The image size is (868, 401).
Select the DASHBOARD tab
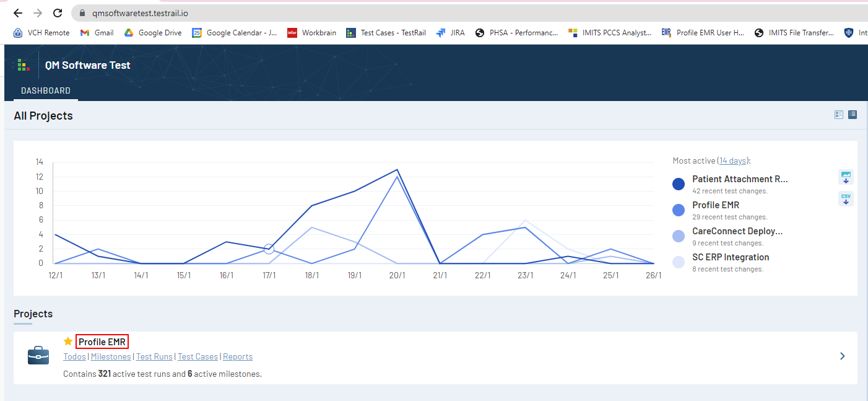click(45, 90)
